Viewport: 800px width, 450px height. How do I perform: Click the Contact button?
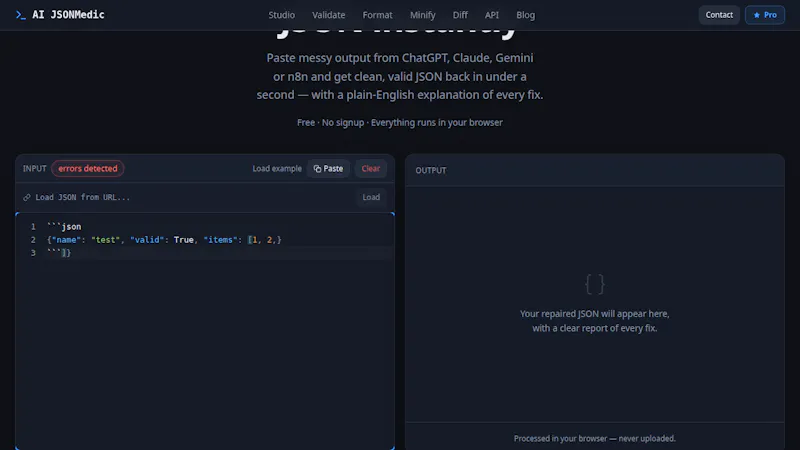[719, 15]
